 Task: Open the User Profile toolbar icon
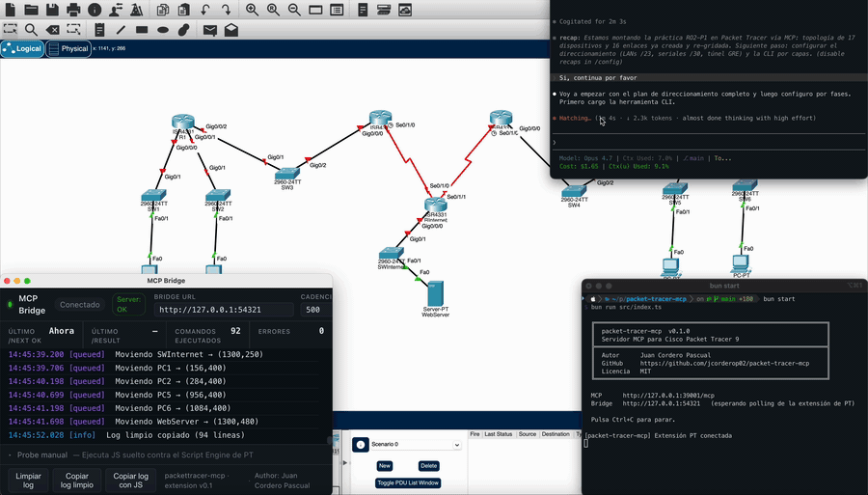(116, 10)
